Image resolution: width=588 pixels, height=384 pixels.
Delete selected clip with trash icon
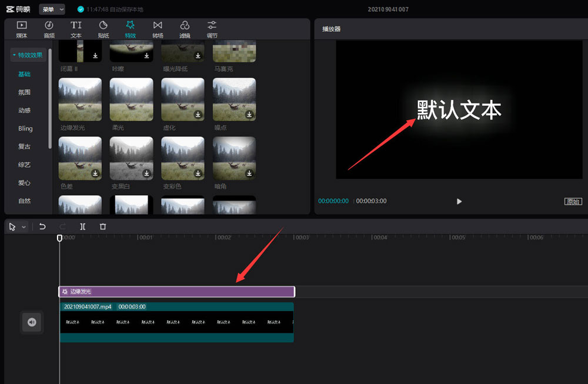pyautogui.click(x=103, y=226)
